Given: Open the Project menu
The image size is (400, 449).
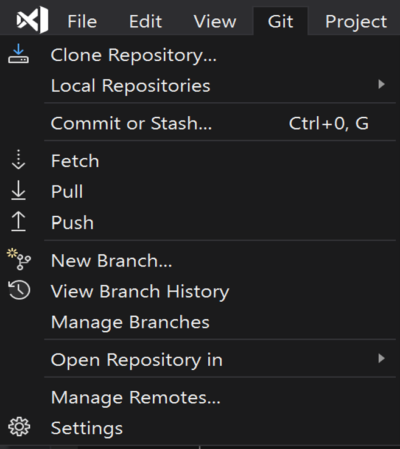Looking at the screenshot, I should coord(356,22).
